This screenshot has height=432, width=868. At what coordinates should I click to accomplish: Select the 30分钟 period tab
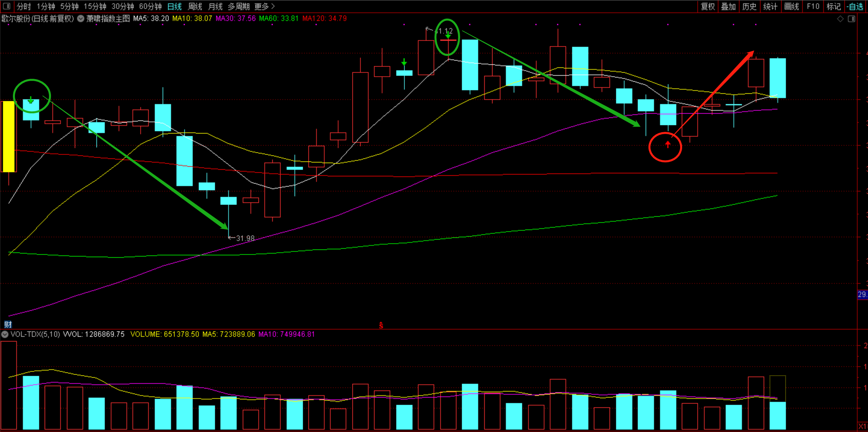122,6
